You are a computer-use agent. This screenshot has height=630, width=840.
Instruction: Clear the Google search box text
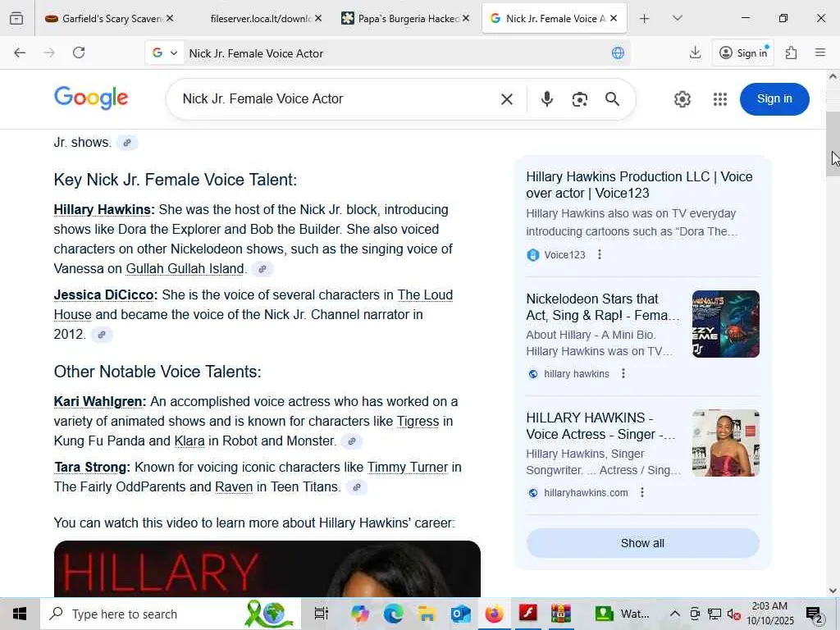pos(506,99)
